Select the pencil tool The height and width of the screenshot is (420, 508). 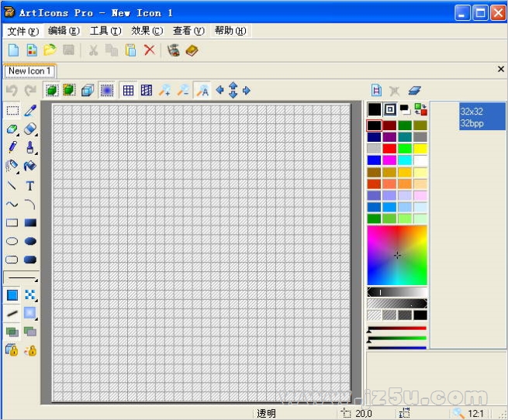point(12,147)
